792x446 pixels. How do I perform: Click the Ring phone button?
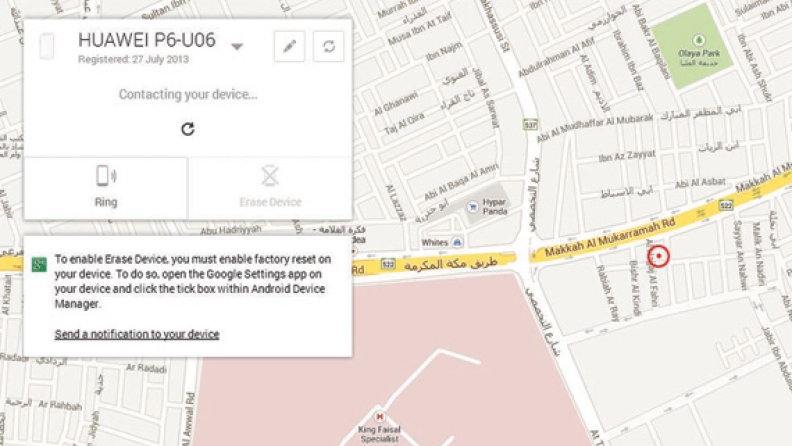(106, 188)
